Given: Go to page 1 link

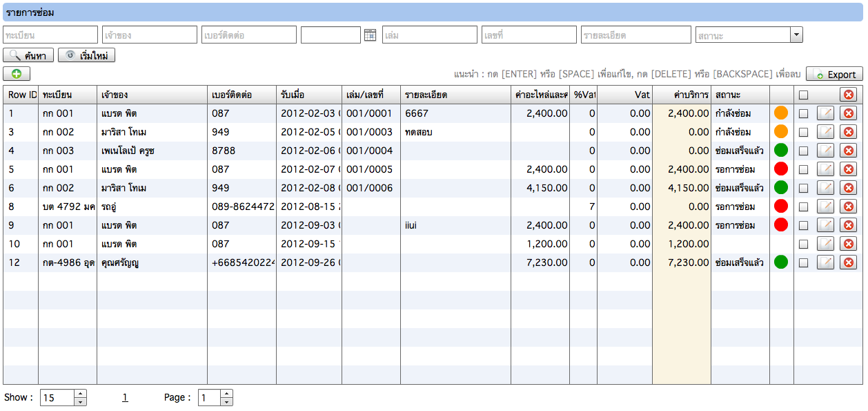Looking at the screenshot, I should tap(125, 397).
